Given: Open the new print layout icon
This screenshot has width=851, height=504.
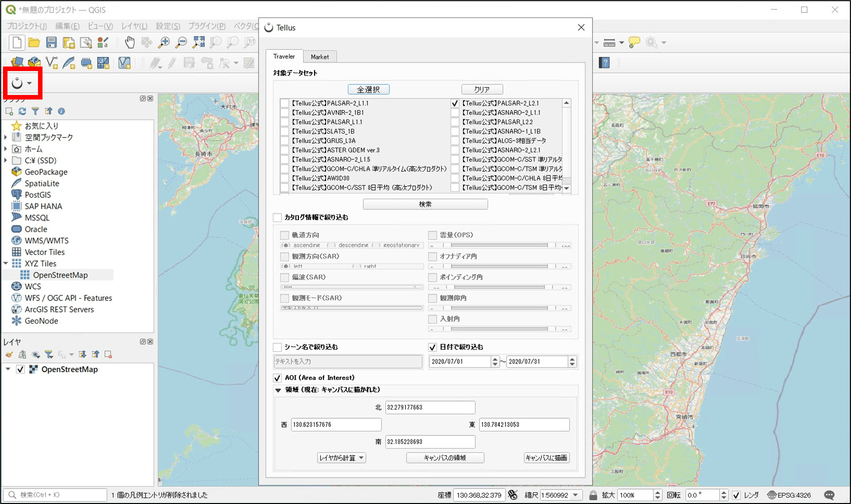Looking at the screenshot, I should [x=68, y=42].
